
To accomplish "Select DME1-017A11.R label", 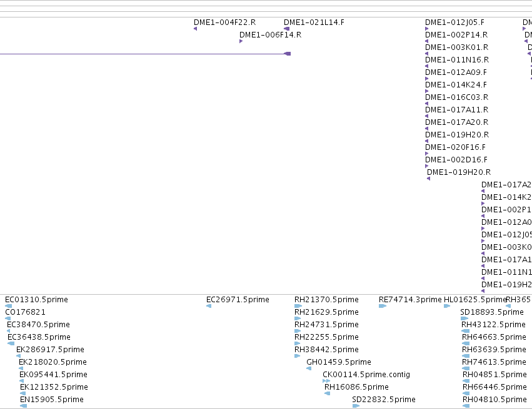I will click(x=457, y=110).
